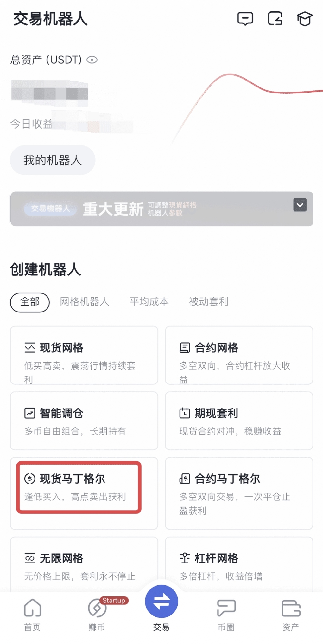
Task: Open the tutorial graduation cap icon
Action: [x=305, y=19]
